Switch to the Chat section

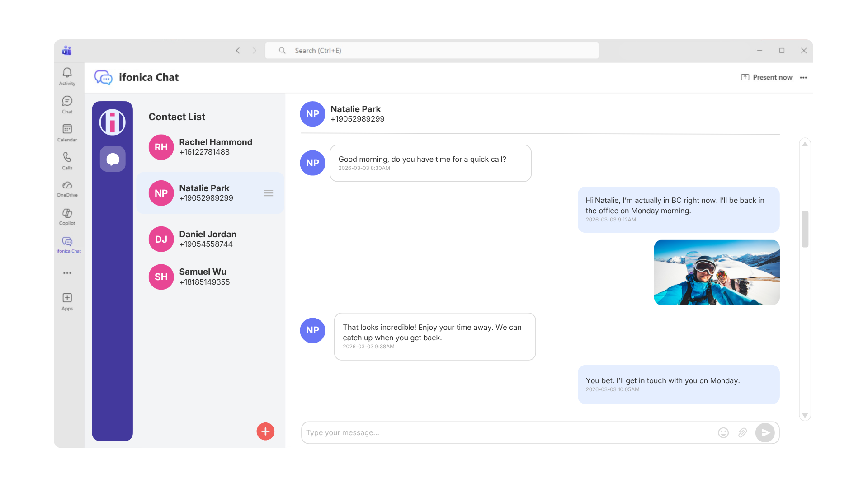[67, 104]
